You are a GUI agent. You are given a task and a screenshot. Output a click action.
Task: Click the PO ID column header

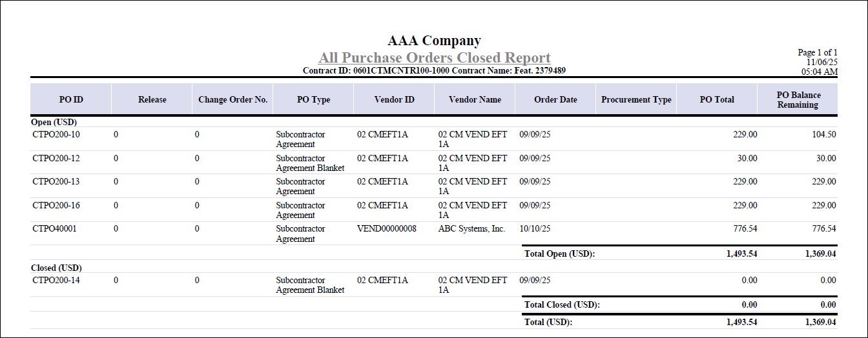[71, 99]
